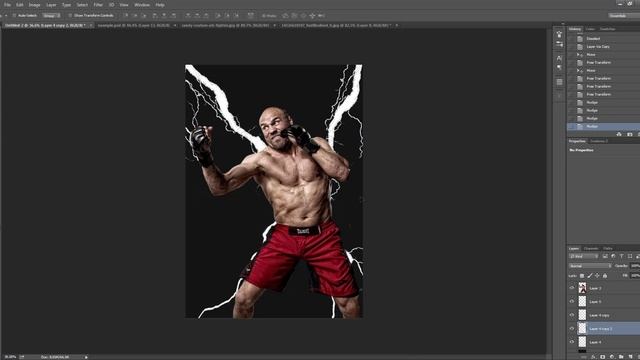
Task: Create new adjustment layer icon
Action: click(x=612, y=357)
